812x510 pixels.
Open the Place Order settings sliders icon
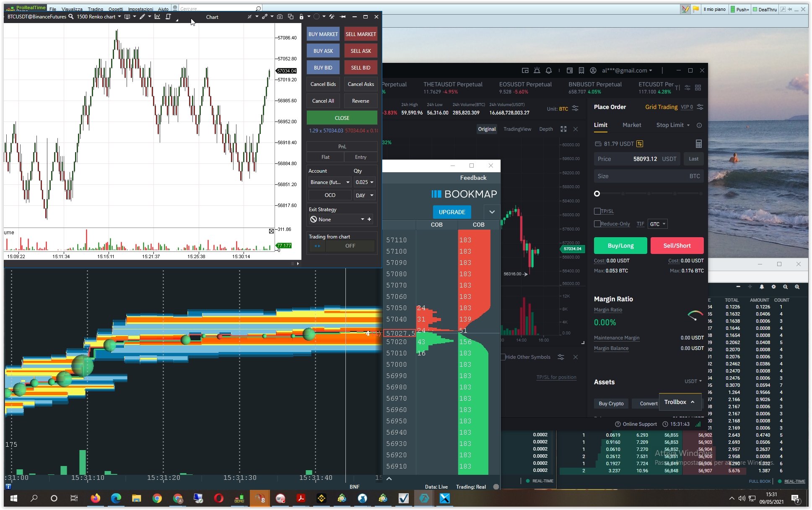point(700,107)
